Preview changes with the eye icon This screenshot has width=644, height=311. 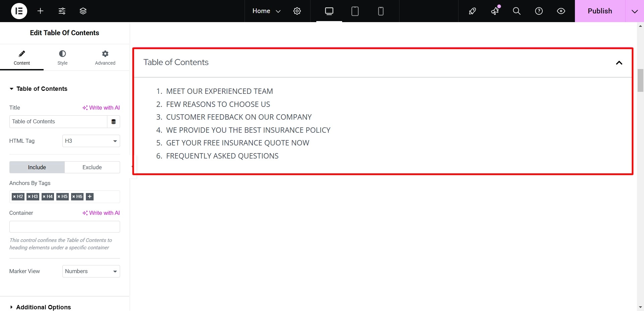[x=561, y=11]
